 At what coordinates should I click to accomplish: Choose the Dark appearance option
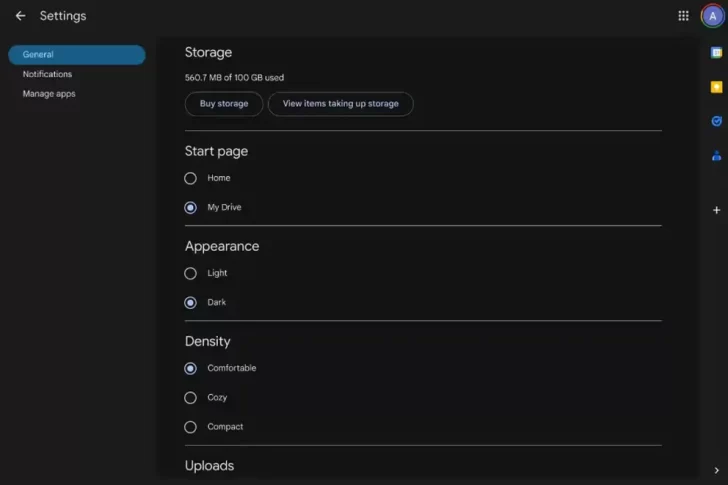pos(190,302)
